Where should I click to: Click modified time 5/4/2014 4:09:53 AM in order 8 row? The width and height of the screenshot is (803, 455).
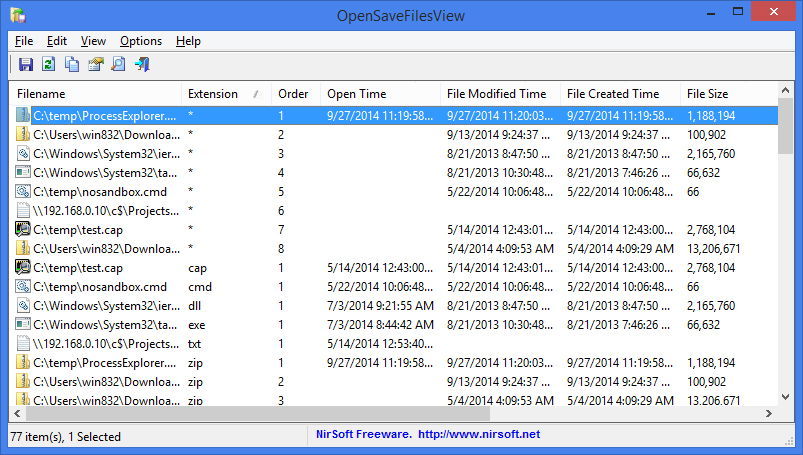pyautogui.click(x=500, y=249)
